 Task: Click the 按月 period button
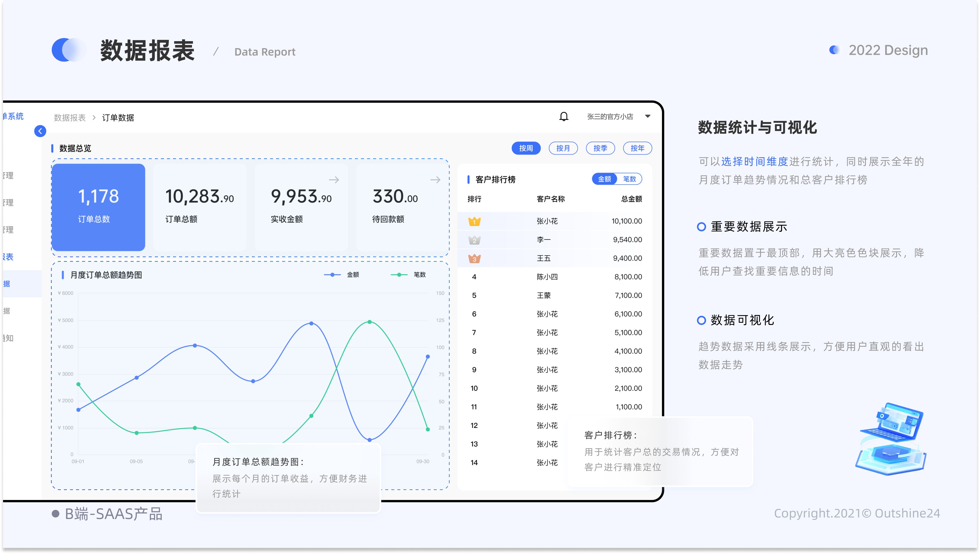coord(563,148)
